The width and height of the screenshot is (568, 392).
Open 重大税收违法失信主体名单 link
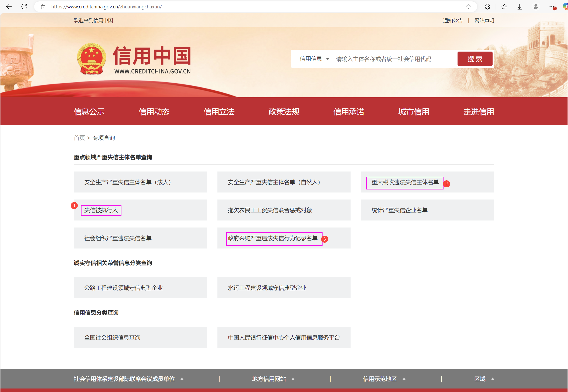click(405, 182)
